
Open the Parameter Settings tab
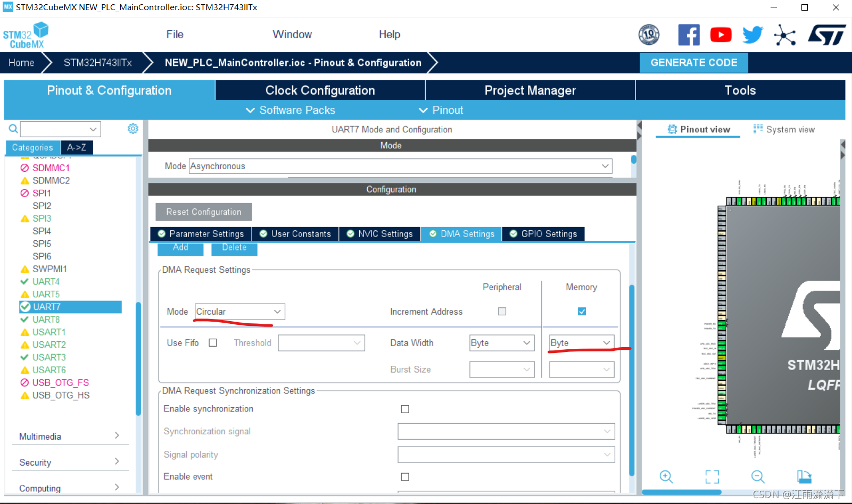201,234
